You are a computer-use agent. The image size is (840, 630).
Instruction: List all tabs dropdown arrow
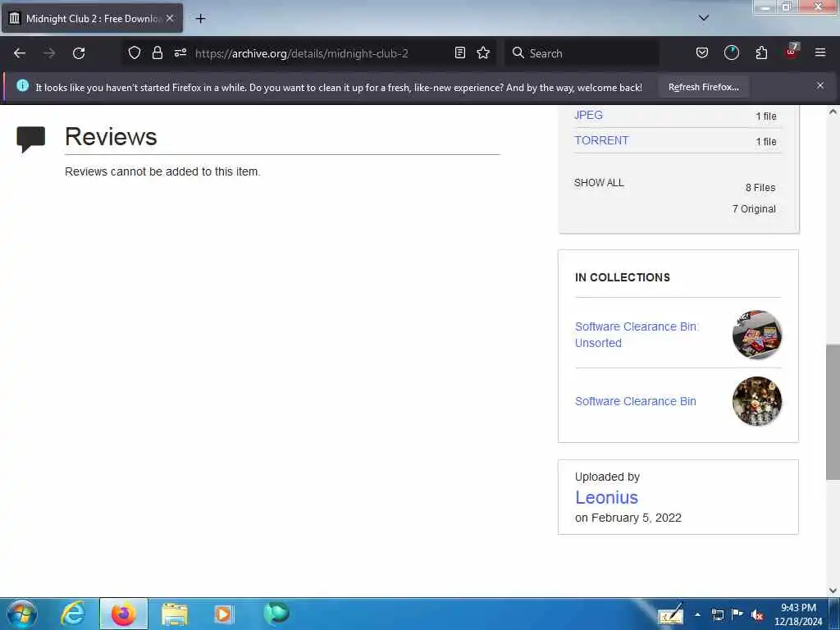[704, 18]
